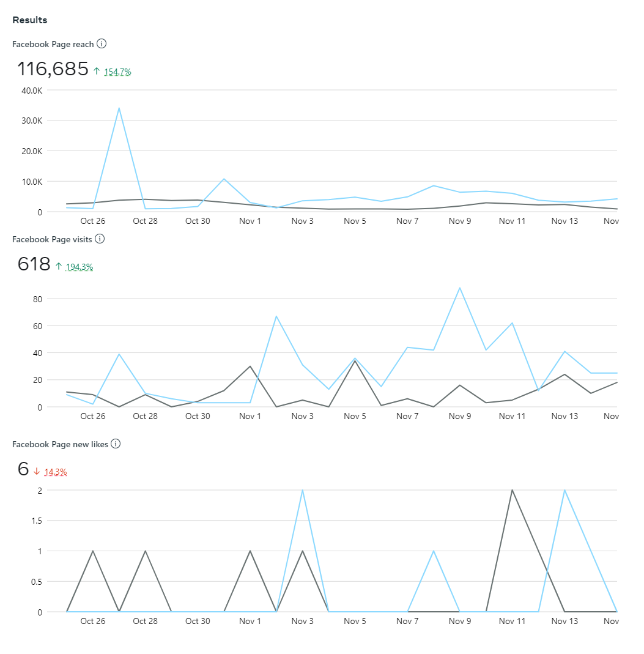Click Nov 13 label on reach chart axis
The width and height of the screenshot is (644, 654).
point(564,221)
